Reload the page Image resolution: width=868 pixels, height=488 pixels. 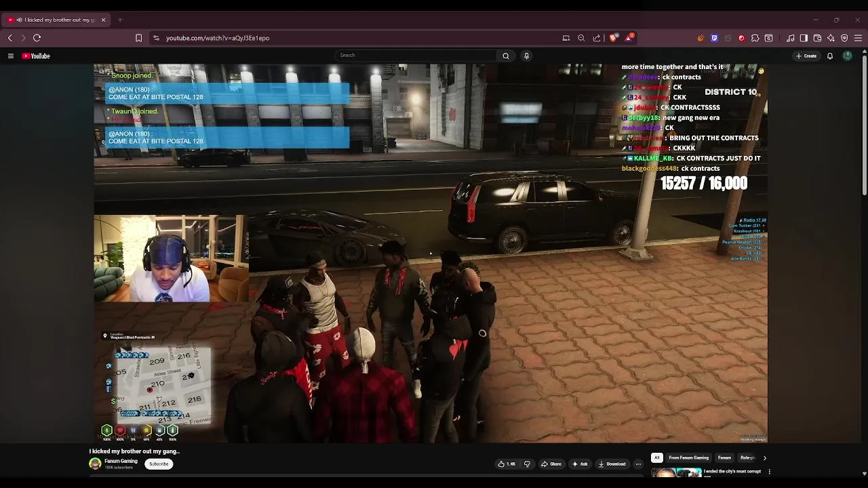(37, 38)
